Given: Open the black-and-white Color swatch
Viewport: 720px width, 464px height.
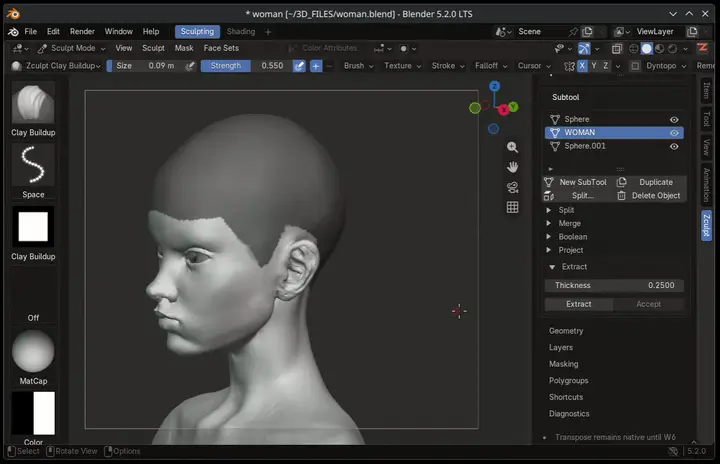Looking at the screenshot, I should (x=33, y=413).
